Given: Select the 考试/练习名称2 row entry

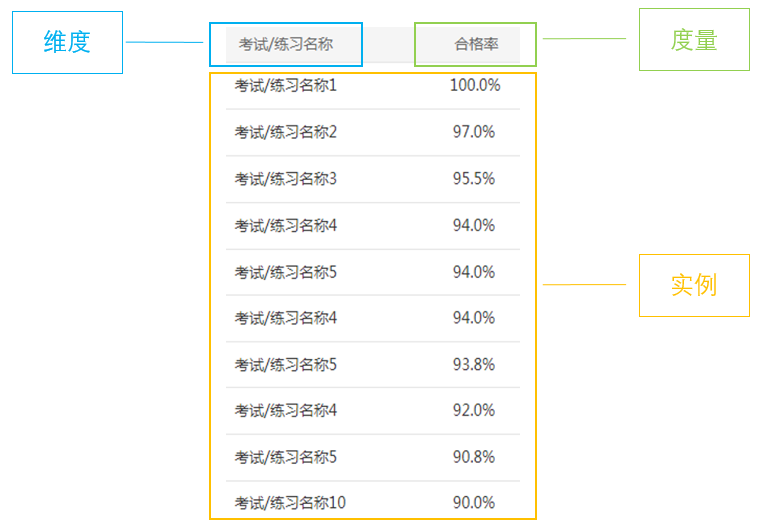Looking at the screenshot, I should click(x=285, y=132).
